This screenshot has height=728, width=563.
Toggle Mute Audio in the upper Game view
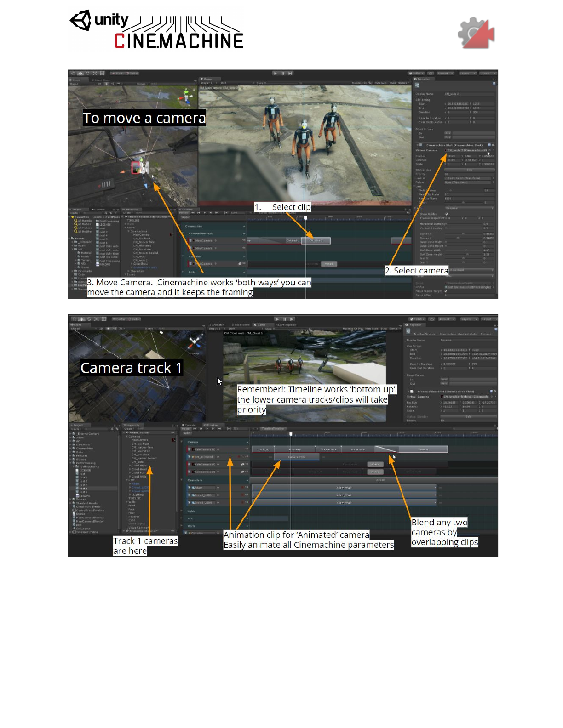coord(381,83)
